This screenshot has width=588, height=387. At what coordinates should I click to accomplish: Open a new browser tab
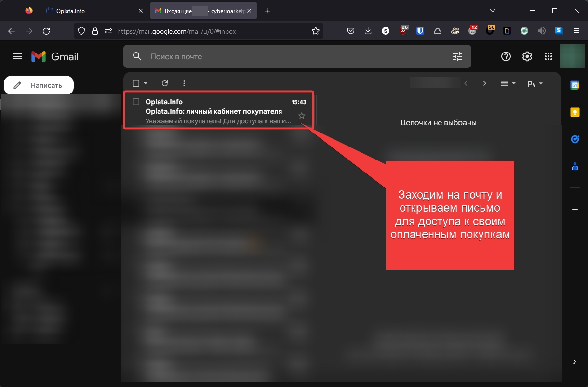267,11
